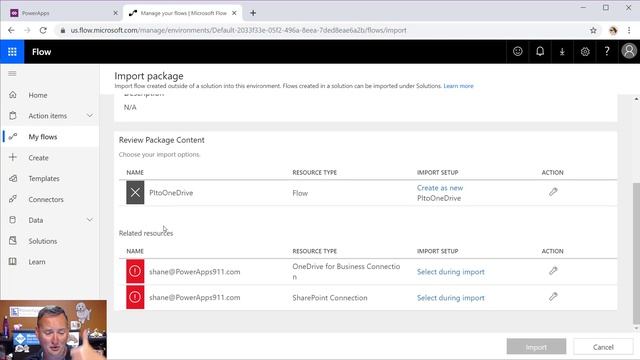Image resolution: width=640 pixels, height=360 pixels.
Task: Open the Chrome three-dot menu
Action: coord(629,30)
